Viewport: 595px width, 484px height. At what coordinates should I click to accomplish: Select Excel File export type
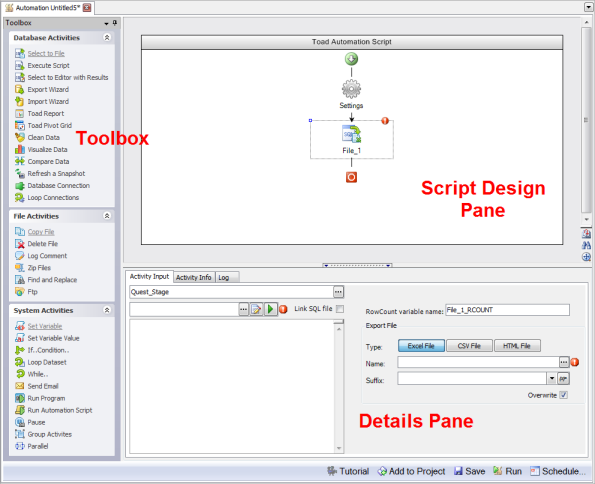pos(421,346)
